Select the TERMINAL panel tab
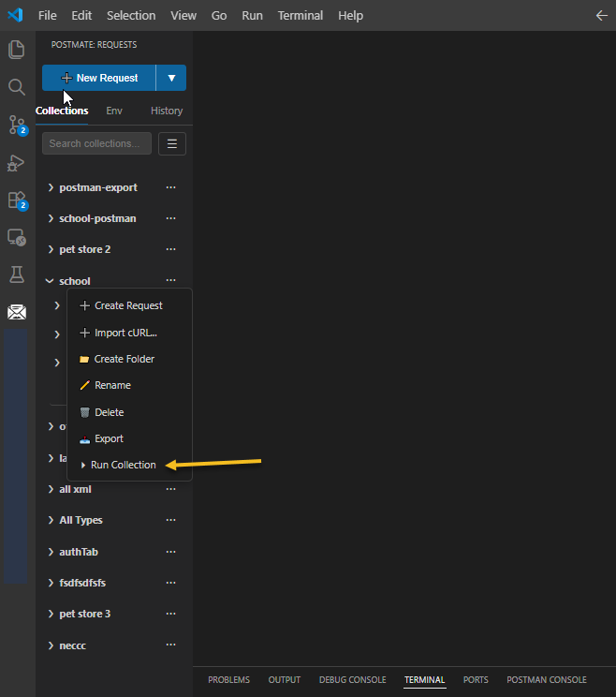Image resolution: width=616 pixels, height=697 pixels. click(x=425, y=679)
